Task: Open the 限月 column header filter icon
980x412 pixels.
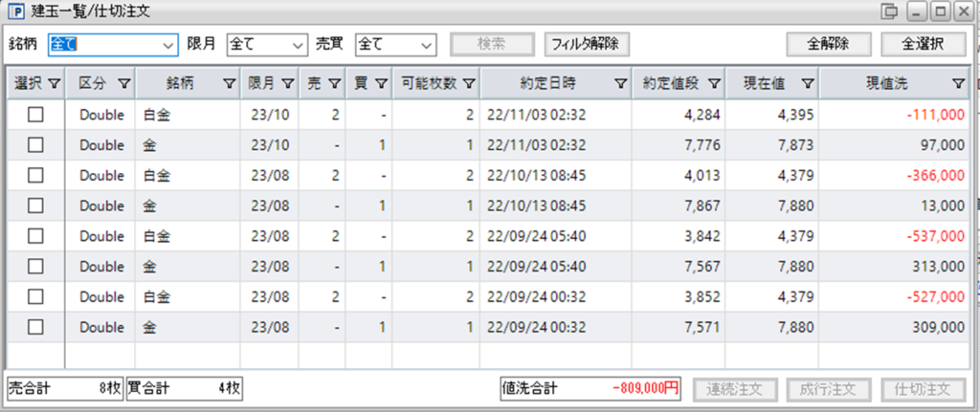Action: [x=287, y=84]
